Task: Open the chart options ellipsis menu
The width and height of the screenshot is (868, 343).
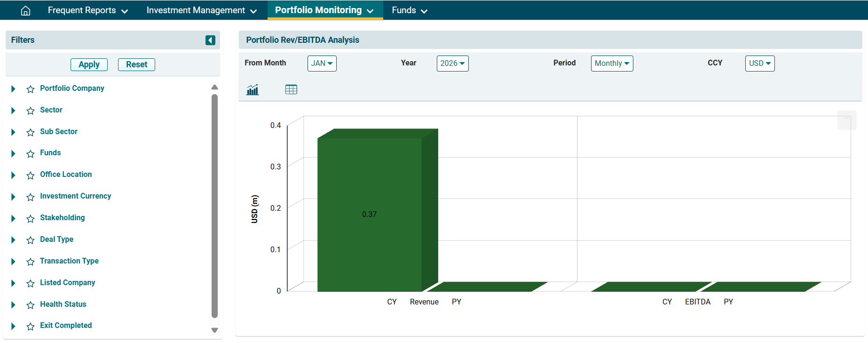Action: [x=846, y=120]
